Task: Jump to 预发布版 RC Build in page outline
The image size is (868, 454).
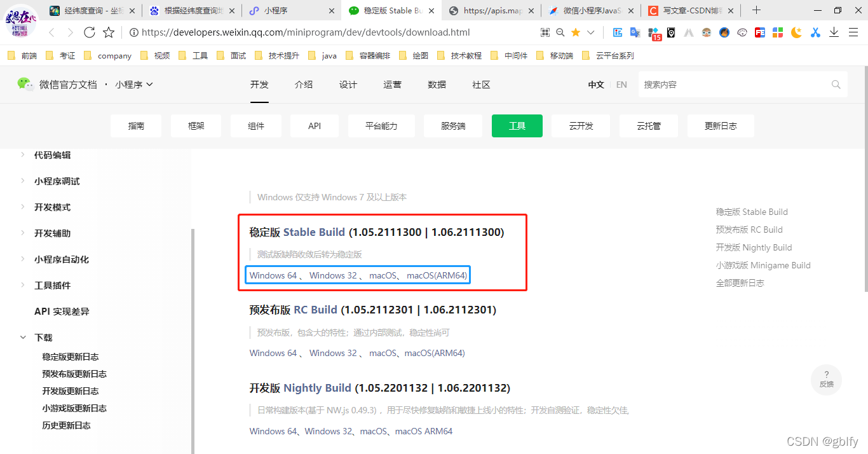Action: tap(749, 230)
